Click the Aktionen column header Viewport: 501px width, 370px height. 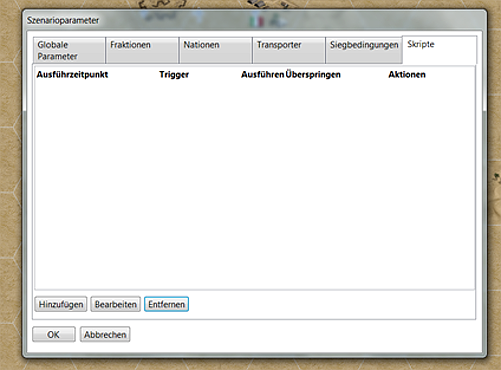pyautogui.click(x=407, y=74)
